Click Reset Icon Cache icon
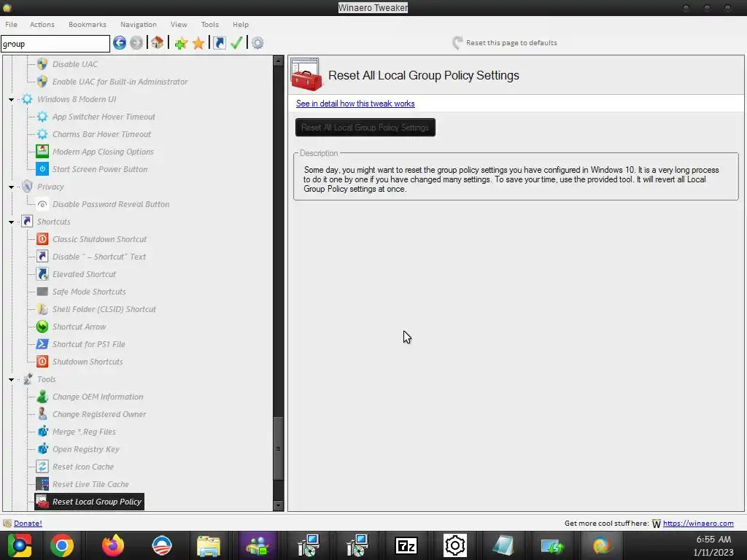The height and width of the screenshot is (560, 747). (42, 467)
